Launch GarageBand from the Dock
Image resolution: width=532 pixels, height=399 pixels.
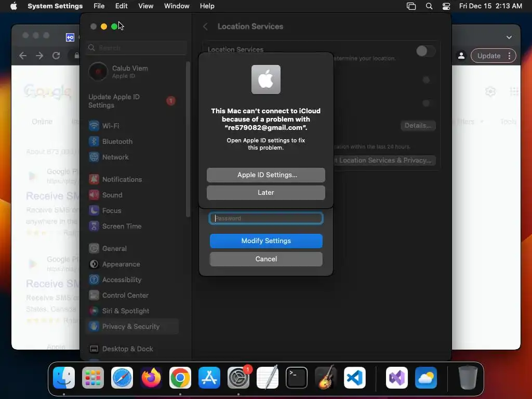click(326, 378)
